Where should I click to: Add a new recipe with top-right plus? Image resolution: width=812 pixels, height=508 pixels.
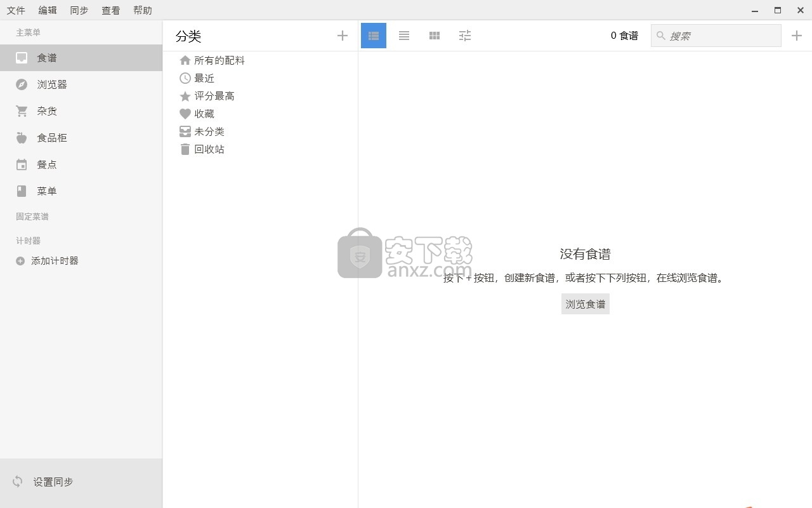coord(797,36)
